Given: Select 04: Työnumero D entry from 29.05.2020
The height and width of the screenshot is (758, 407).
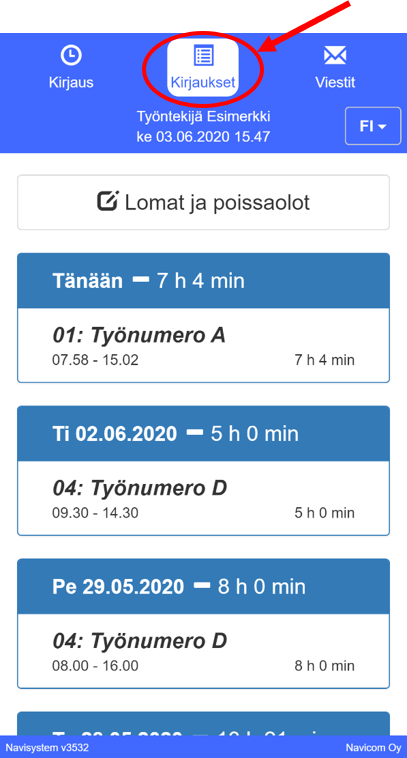Looking at the screenshot, I should point(204,651).
